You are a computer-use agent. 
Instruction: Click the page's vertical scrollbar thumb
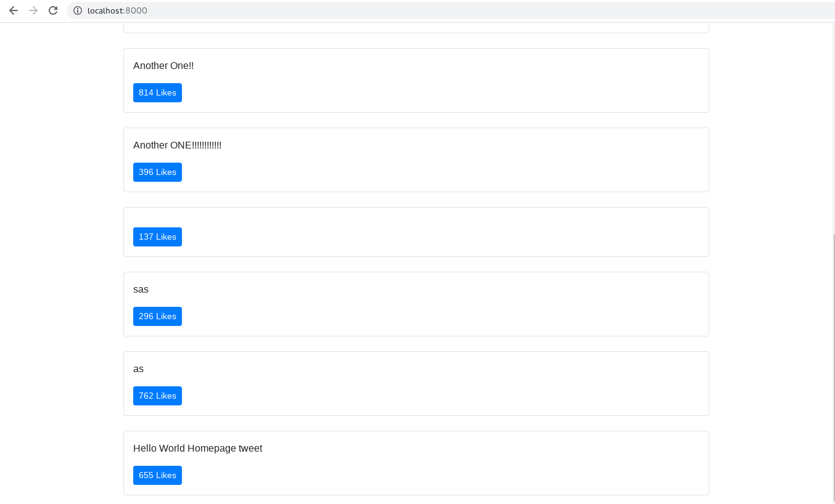pos(833,367)
